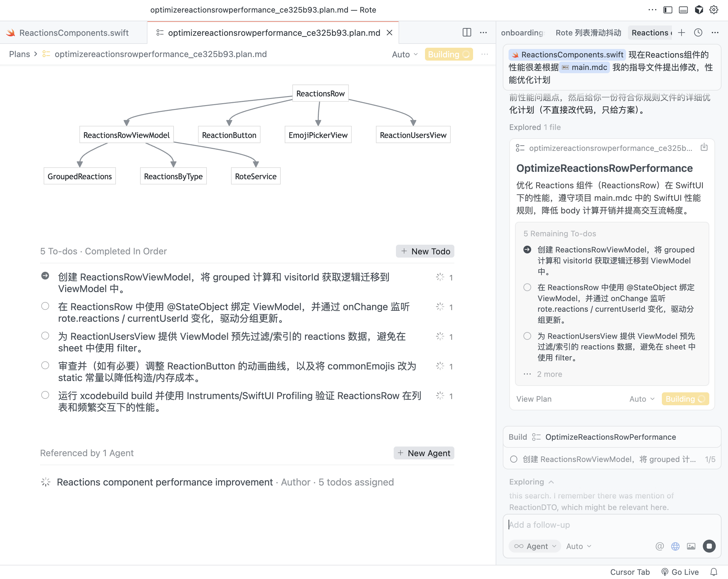Viewport: 728px width, 579px height.
Task: Start a new chat with plus icon
Action: tap(682, 32)
